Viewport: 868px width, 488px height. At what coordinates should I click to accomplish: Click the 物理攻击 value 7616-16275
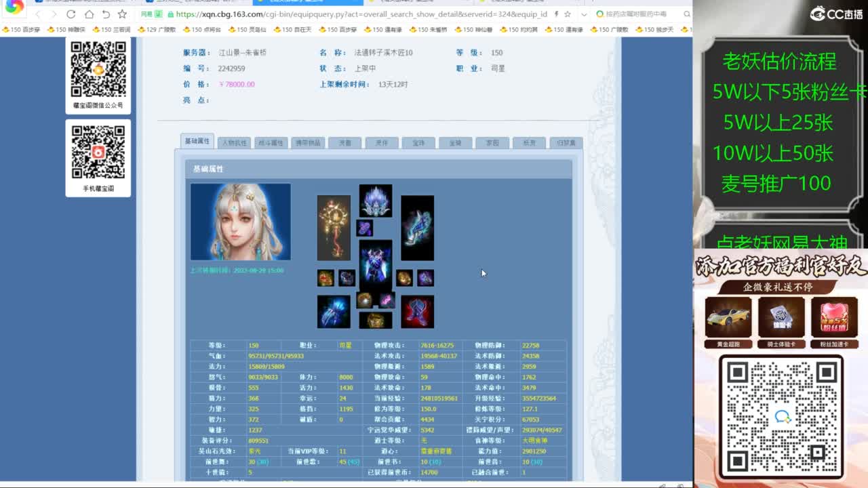click(437, 346)
